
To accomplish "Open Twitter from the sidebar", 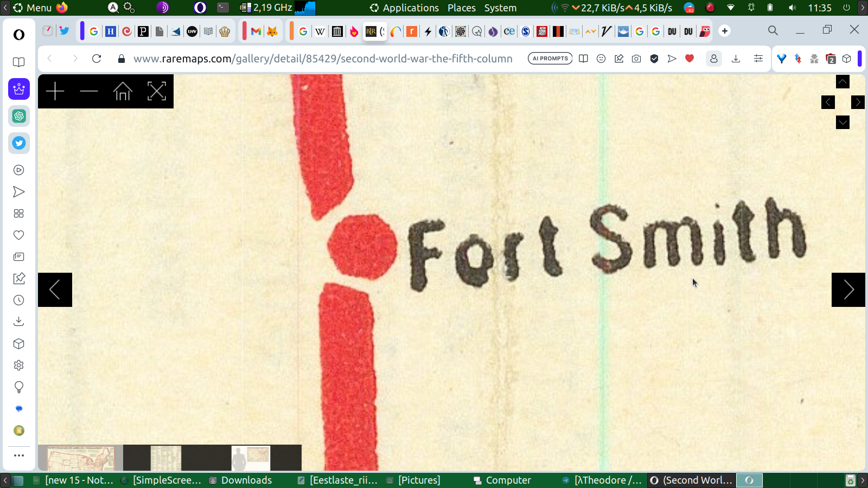I will [19, 143].
